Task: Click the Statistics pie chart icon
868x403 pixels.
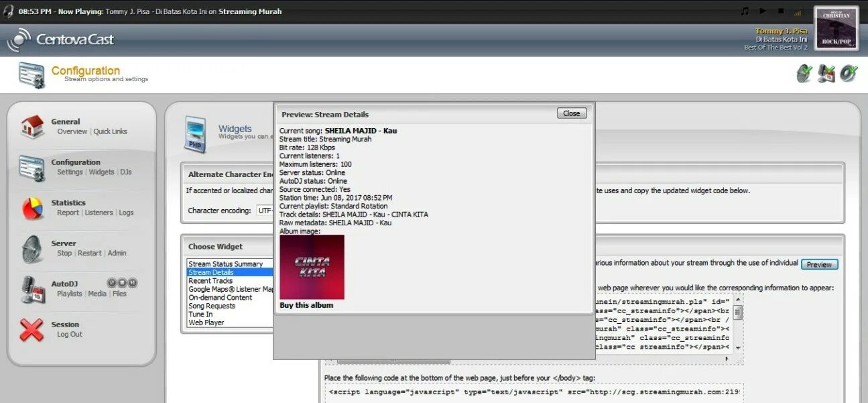Action: point(32,208)
